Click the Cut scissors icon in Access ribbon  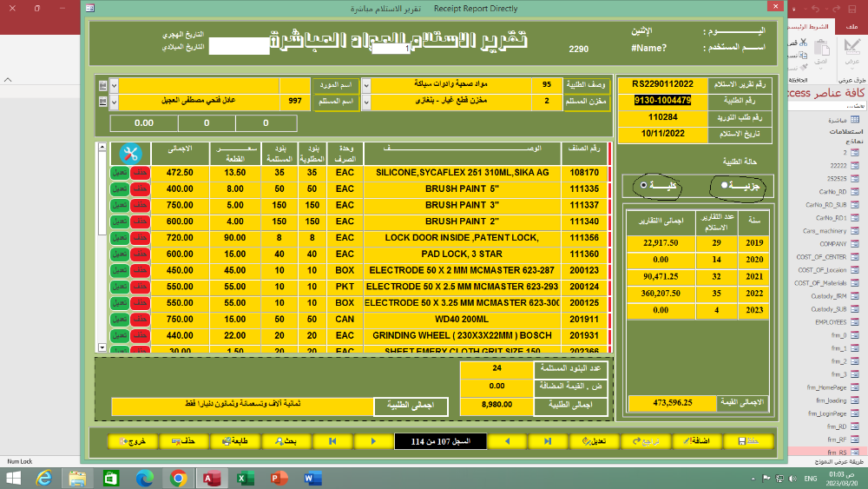(803, 42)
